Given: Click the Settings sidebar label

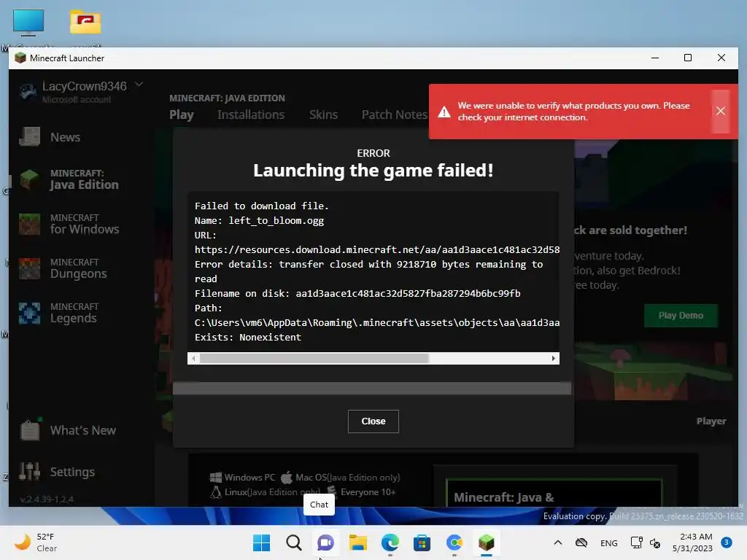Looking at the screenshot, I should (x=72, y=472).
